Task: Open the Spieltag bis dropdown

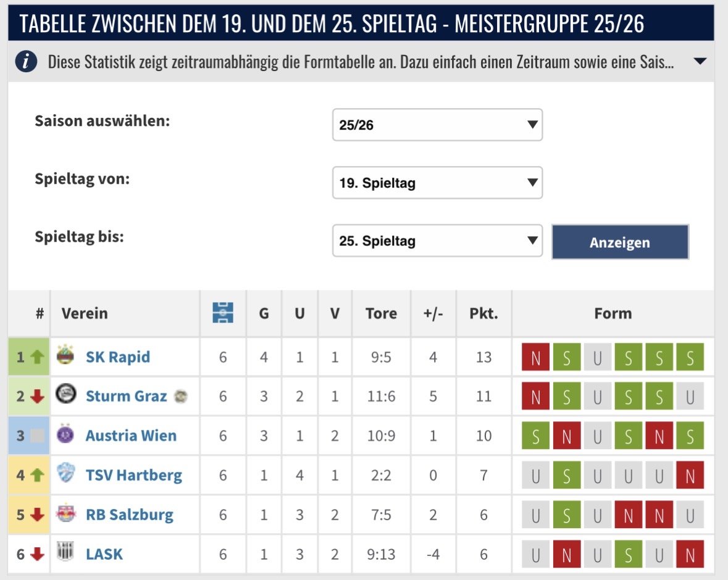Action: pos(437,241)
